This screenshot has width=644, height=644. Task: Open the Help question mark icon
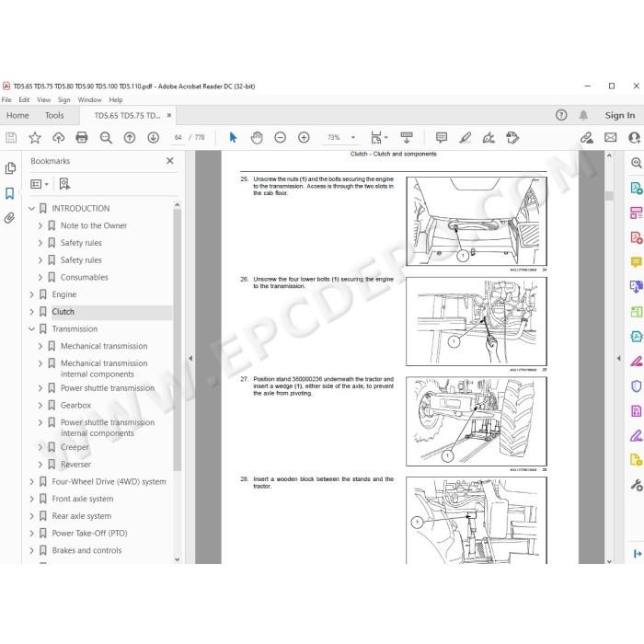tap(561, 115)
